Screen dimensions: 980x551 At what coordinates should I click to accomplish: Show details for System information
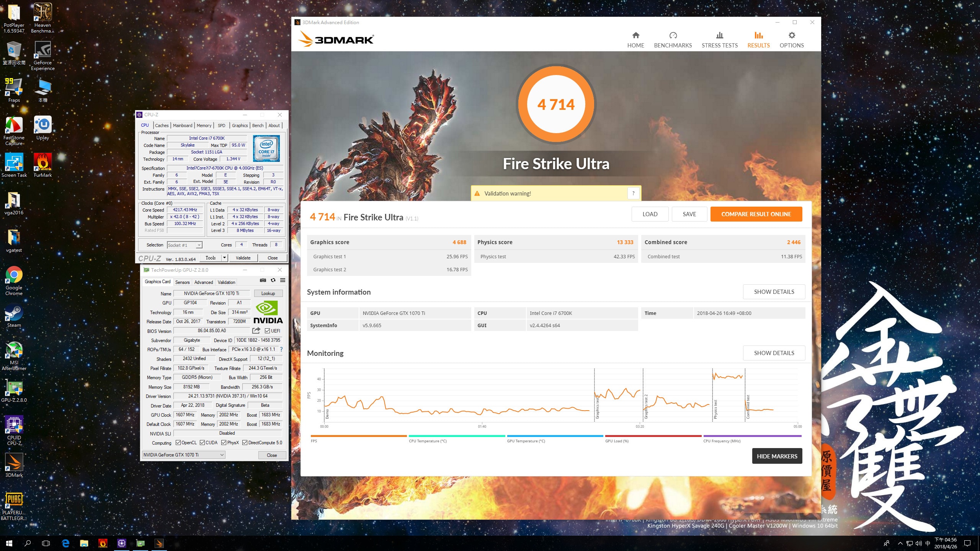click(774, 292)
